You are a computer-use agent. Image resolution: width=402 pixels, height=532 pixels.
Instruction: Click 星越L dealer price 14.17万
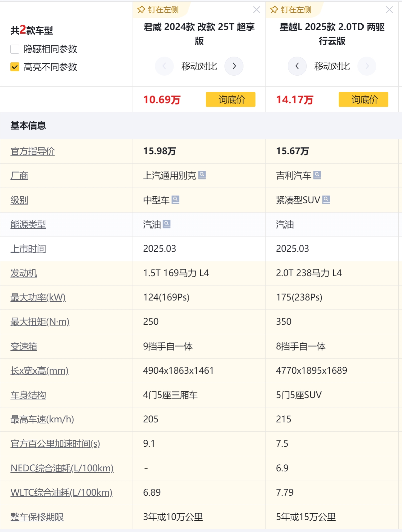point(295,100)
